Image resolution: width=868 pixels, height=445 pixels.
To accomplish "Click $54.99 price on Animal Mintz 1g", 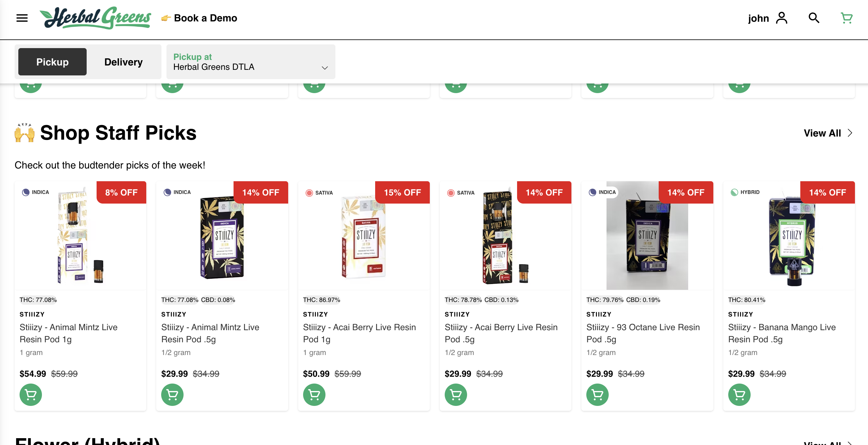I will (x=33, y=374).
